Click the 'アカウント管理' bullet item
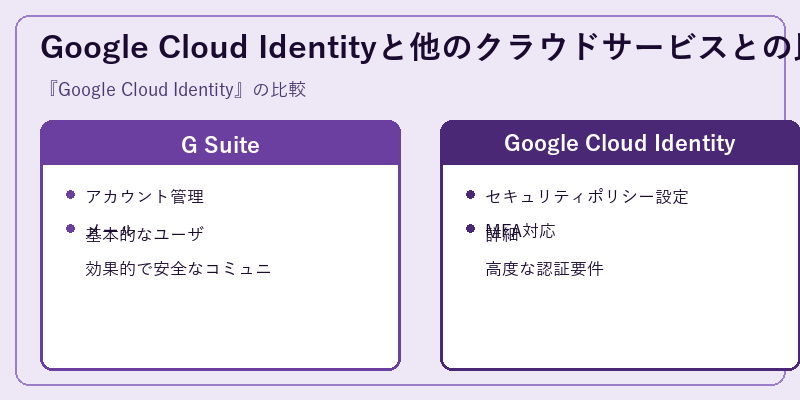Screen dimensions: 800x400 pyautogui.click(x=145, y=196)
